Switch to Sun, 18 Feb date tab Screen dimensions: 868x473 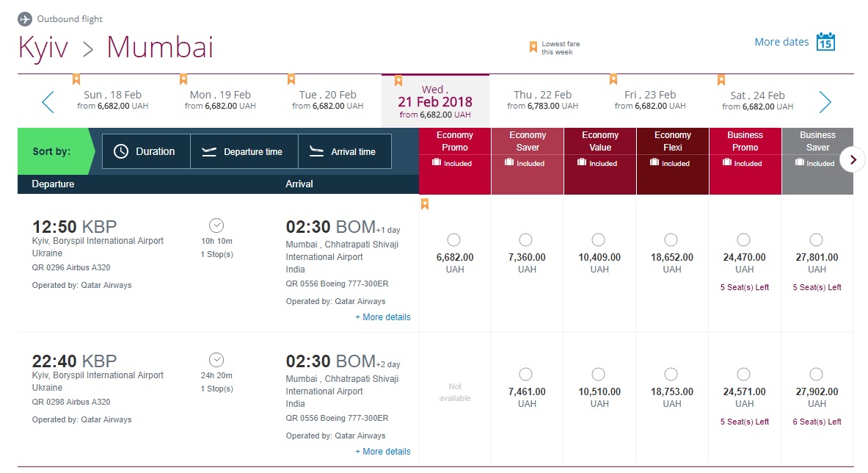point(112,100)
